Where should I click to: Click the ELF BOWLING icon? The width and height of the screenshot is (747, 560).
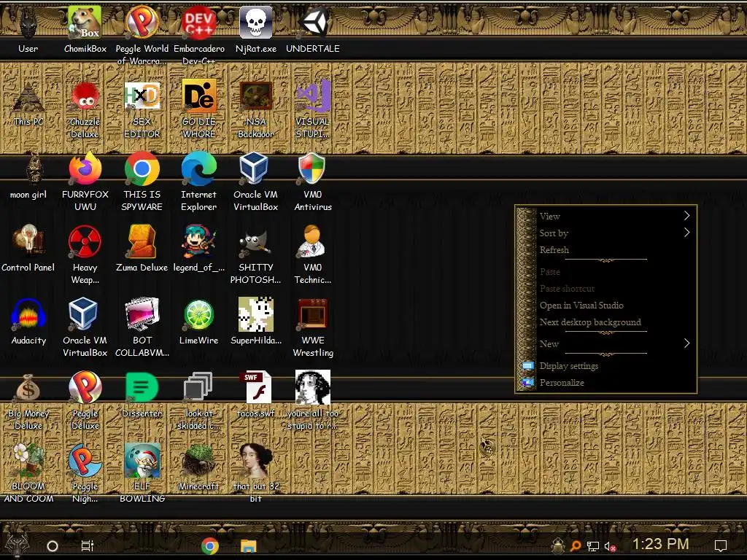(142, 461)
